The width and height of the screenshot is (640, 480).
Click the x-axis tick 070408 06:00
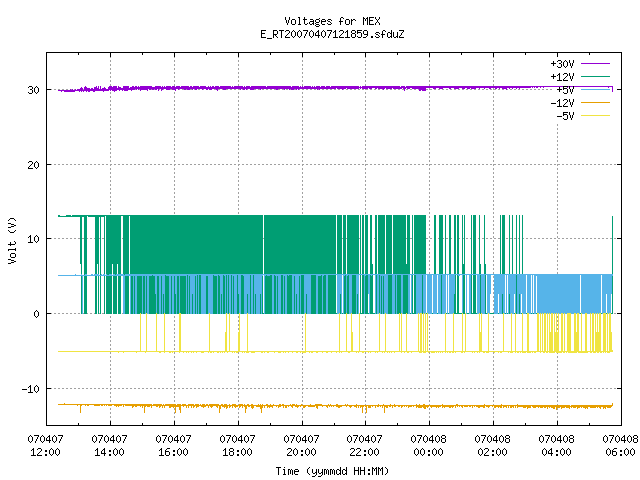[x=620, y=446]
